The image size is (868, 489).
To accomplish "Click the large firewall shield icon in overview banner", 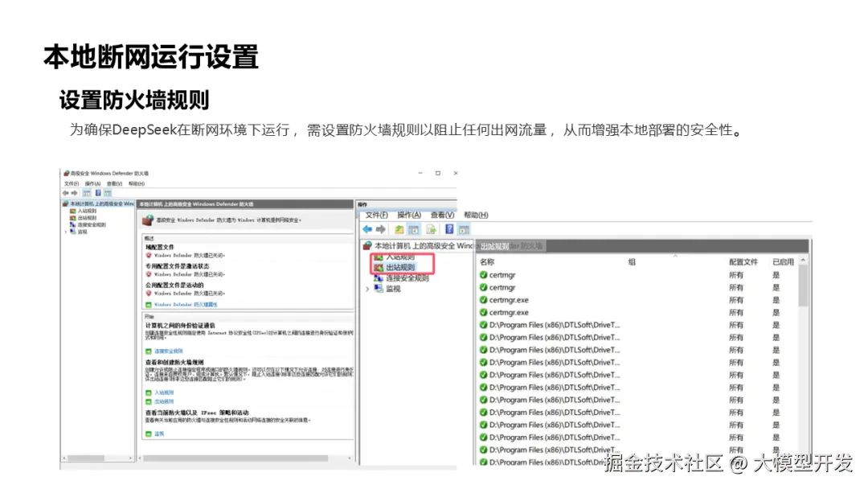I will 148,220.
